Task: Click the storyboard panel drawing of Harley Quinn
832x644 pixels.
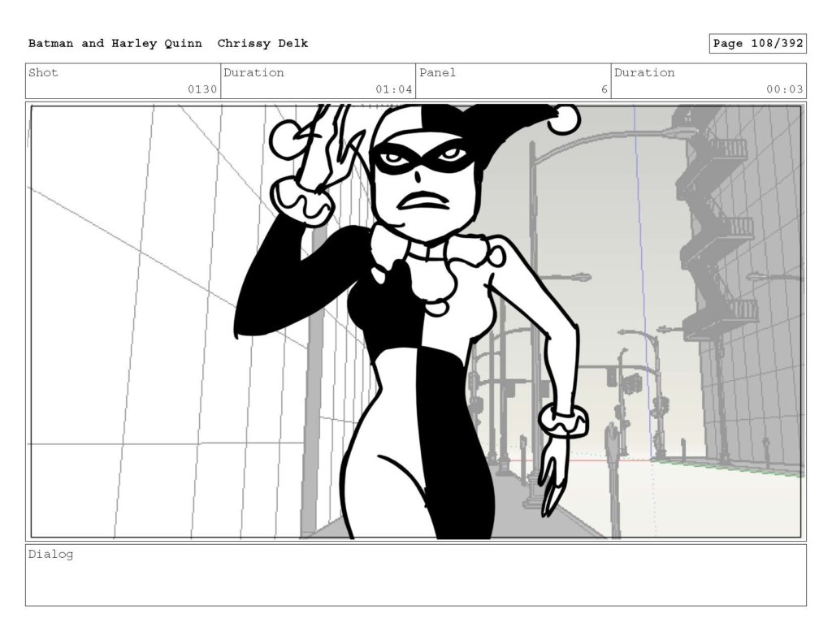Action: 416,322
